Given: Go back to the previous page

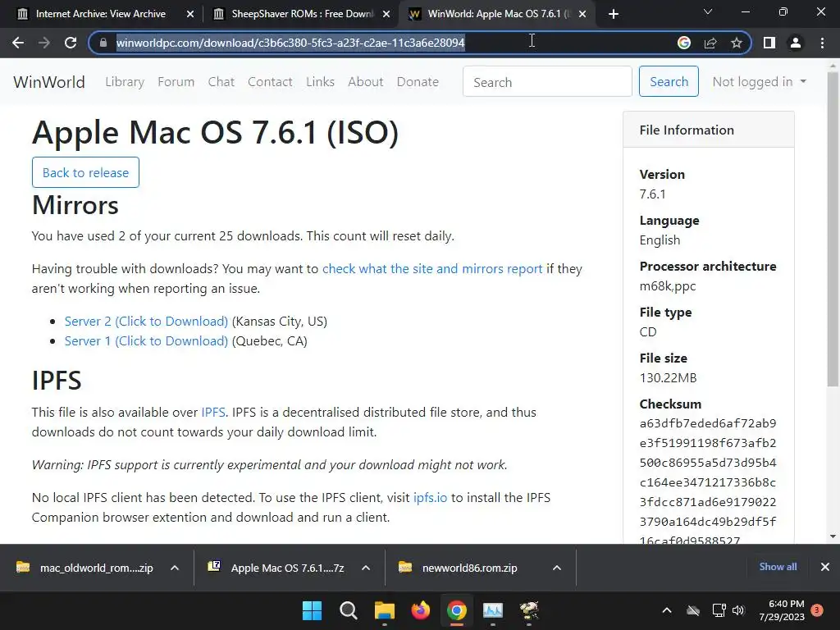Looking at the screenshot, I should [x=18, y=43].
